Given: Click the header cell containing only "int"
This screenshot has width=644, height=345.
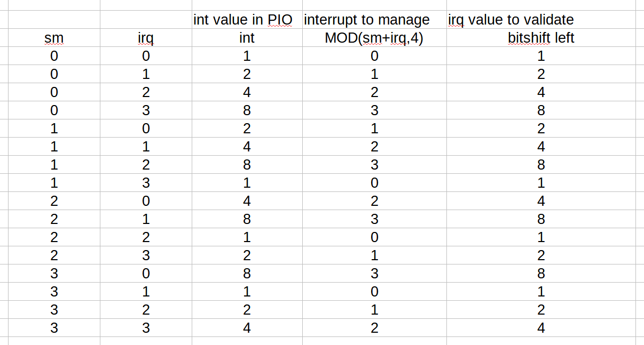Looking at the screenshot, I should point(247,38).
